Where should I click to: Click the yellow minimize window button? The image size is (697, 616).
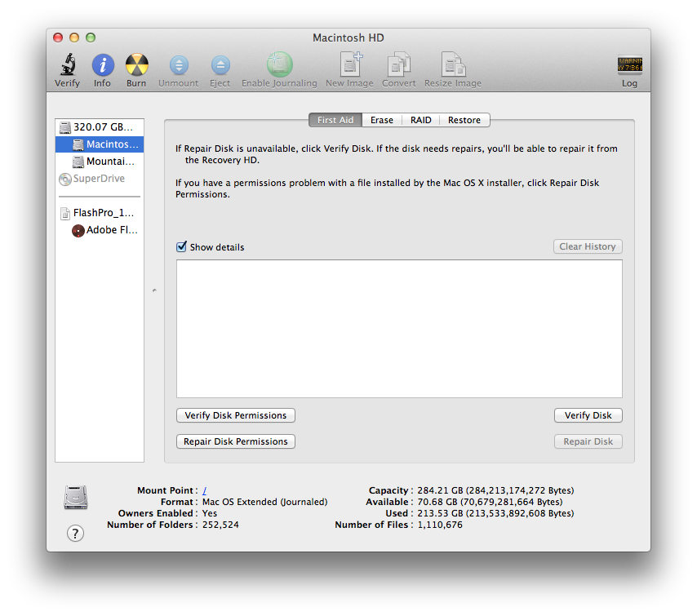click(x=74, y=38)
